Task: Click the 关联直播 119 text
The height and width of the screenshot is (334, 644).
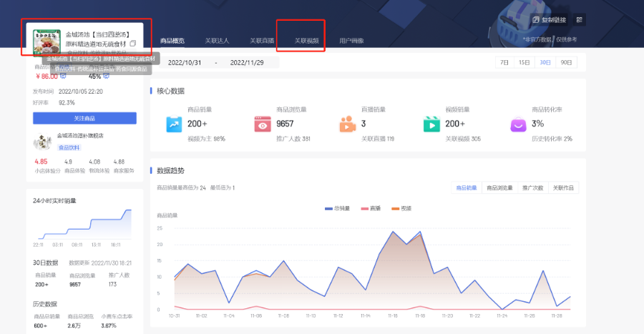Action: (x=378, y=139)
